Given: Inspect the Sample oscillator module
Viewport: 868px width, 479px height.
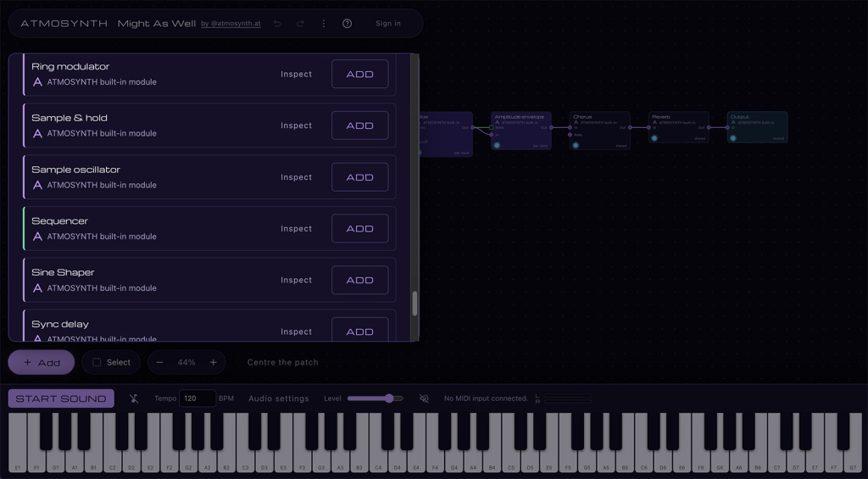Looking at the screenshot, I should click(x=296, y=177).
